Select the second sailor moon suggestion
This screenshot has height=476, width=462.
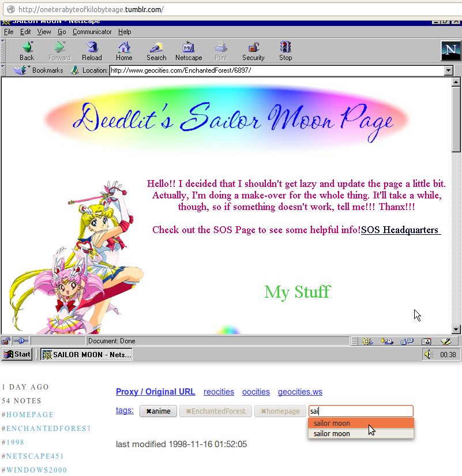[x=361, y=433]
